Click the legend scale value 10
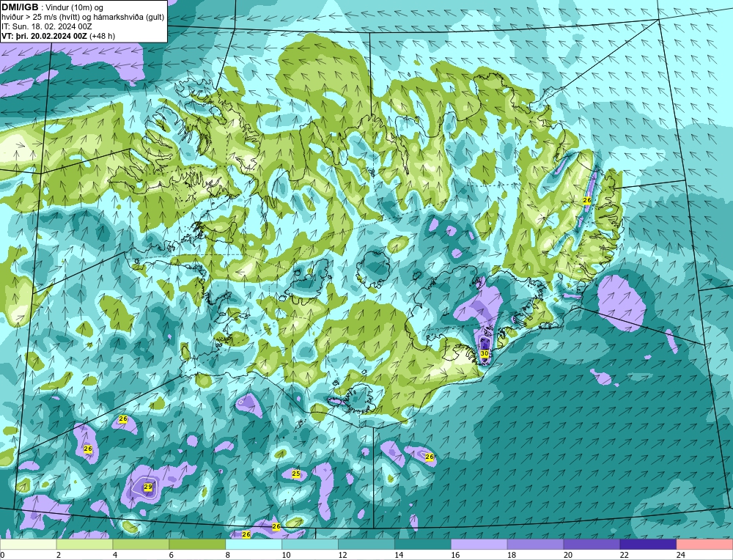The image size is (733, 560). pos(286,555)
